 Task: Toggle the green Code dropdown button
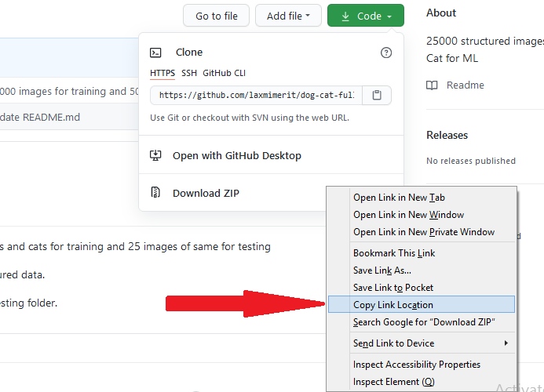[x=366, y=16]
